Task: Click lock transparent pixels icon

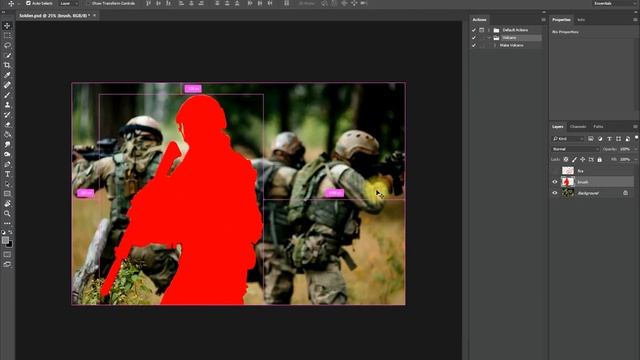Action: click(566, 160)
